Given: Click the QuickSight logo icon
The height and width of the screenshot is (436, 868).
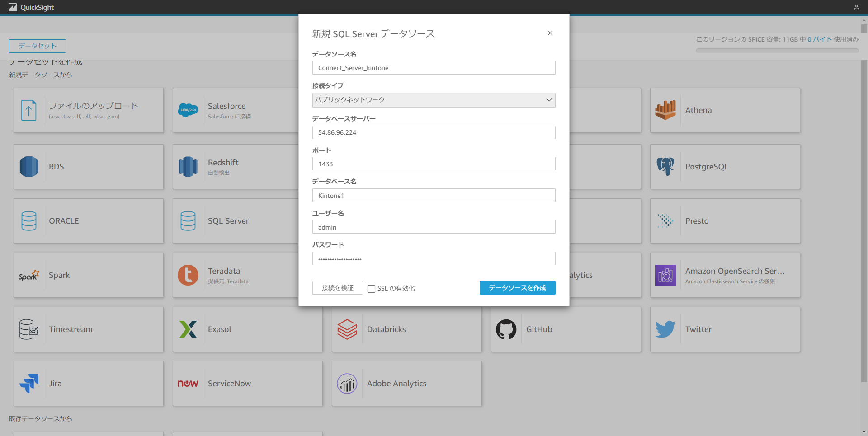Looking at the screenshot, I should click(x=13, y=7).
